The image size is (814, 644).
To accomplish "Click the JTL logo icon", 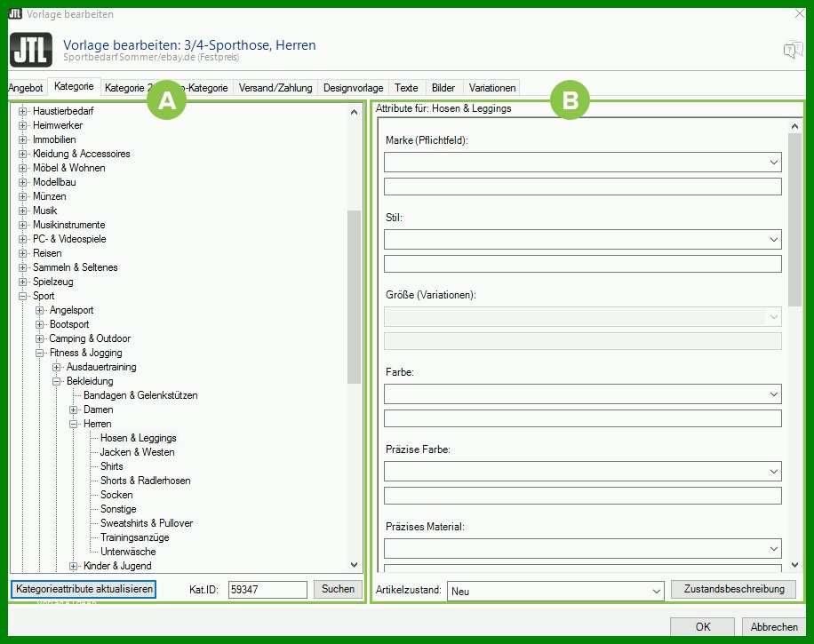I will [x=30, y=50].
